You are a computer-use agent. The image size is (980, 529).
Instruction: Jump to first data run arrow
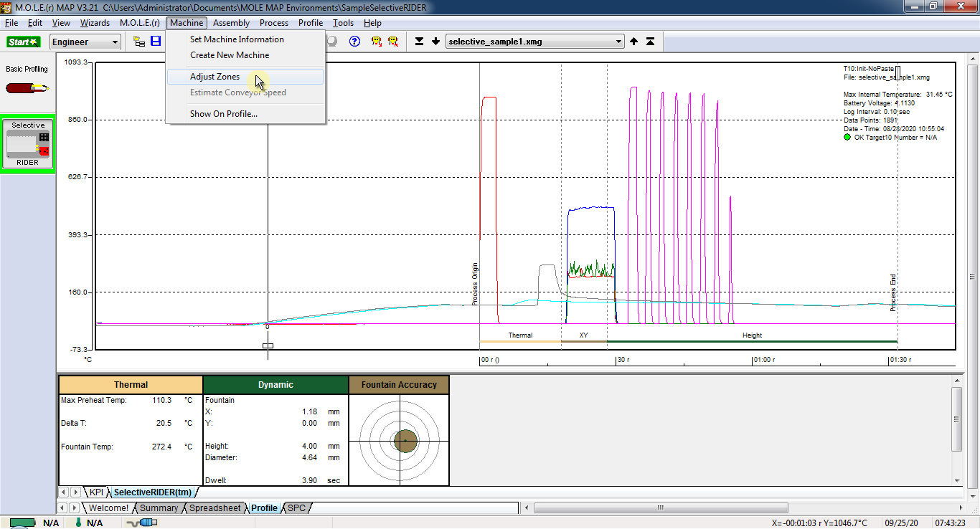pyautogui.click(x=650, y=42)
